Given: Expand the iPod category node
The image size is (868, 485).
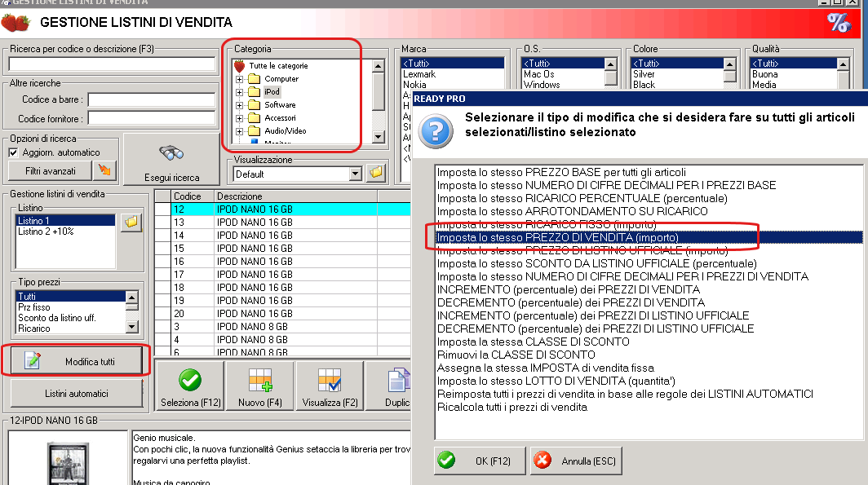Looking at the screenshot, I should click(239, 92).
